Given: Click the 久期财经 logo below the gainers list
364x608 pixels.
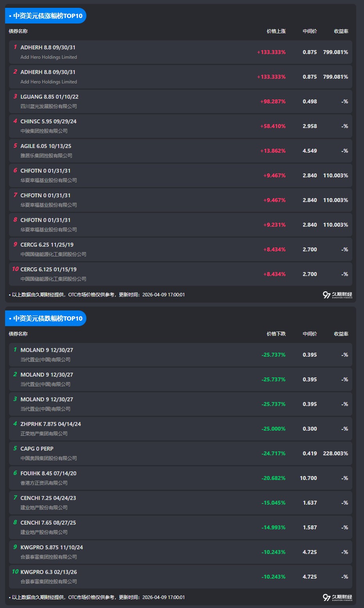Looking at the screenshot, I should pyautogui.click(x=337, y=295).
